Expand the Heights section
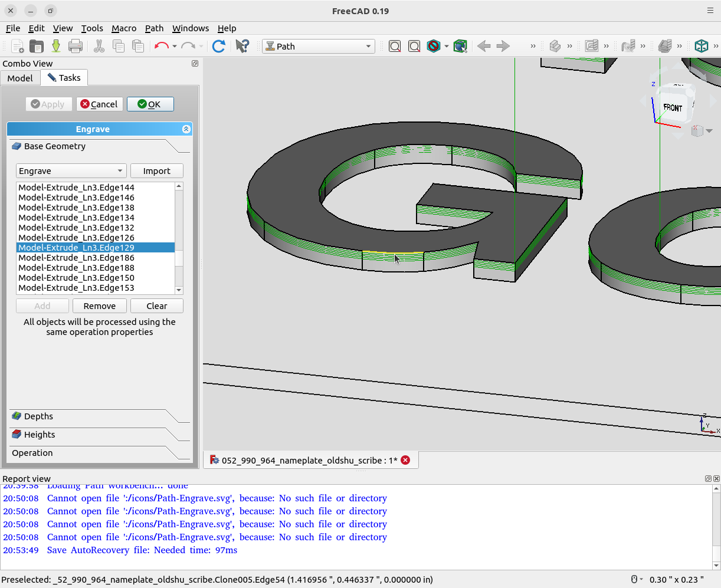 (40, 435)
